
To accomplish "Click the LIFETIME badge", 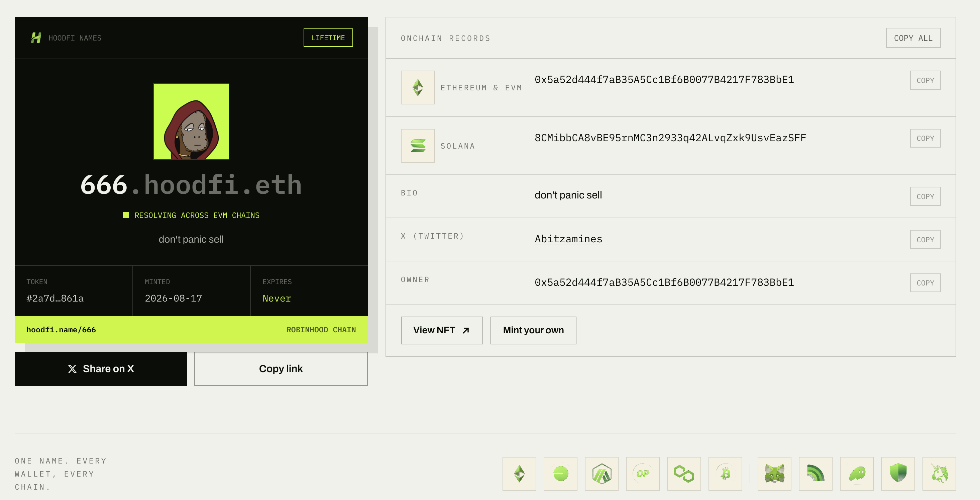I will (x=328, y=38).
